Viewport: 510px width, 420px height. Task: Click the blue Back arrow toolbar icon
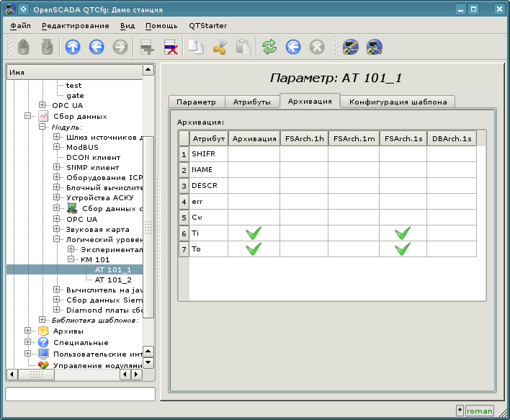pyautogui.click(x=97, y=48)
